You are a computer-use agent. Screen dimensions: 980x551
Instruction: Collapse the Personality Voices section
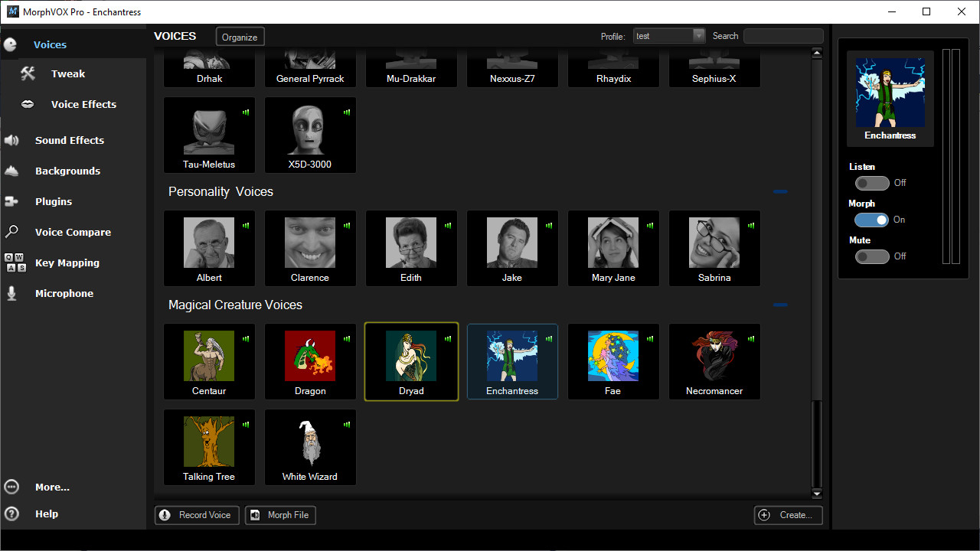point(780,191)
